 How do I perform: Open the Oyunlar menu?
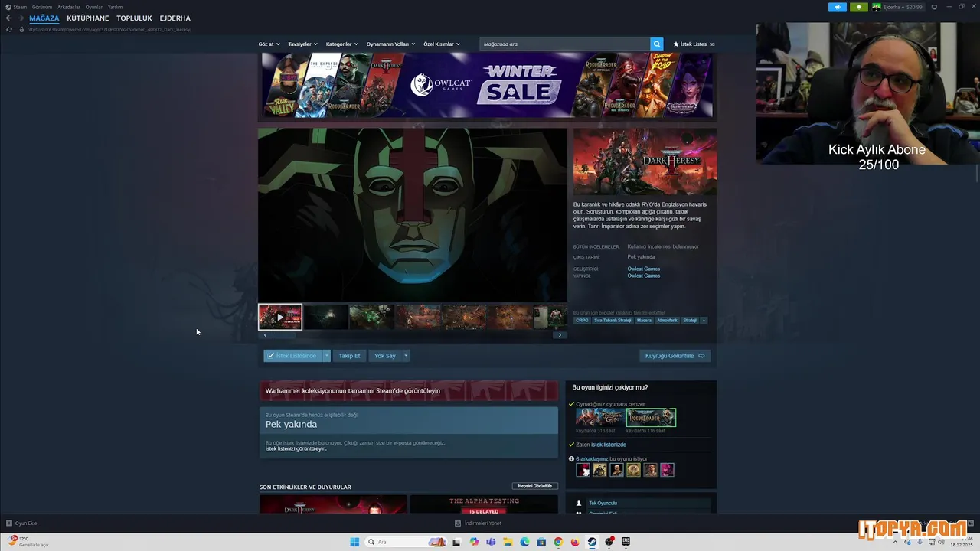(x=94, y=7)
